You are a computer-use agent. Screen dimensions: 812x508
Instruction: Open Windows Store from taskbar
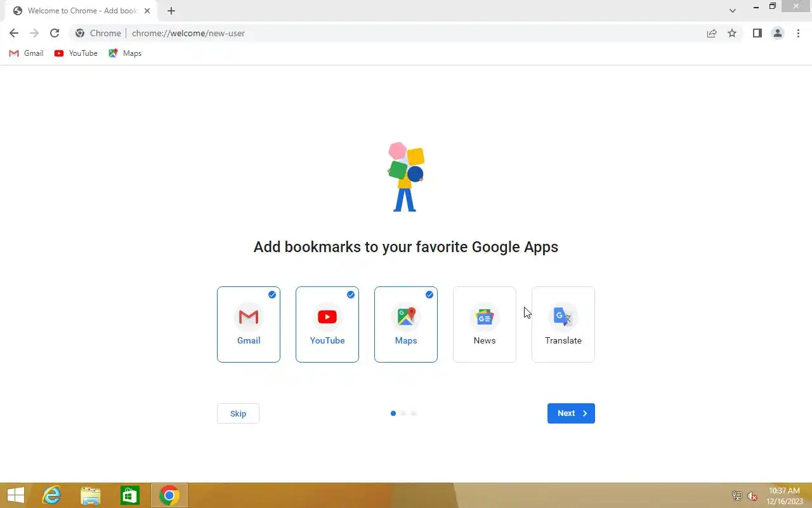[x=130, y=495]
